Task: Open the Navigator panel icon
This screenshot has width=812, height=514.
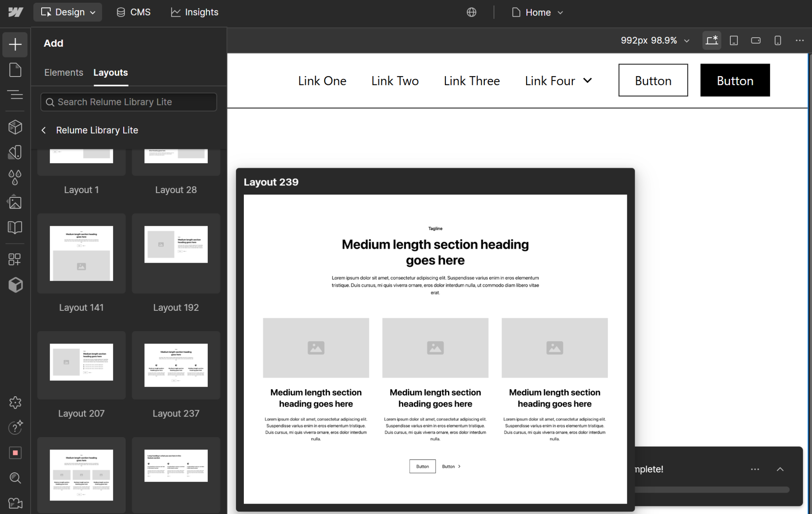Action: (x=15, y=95)
